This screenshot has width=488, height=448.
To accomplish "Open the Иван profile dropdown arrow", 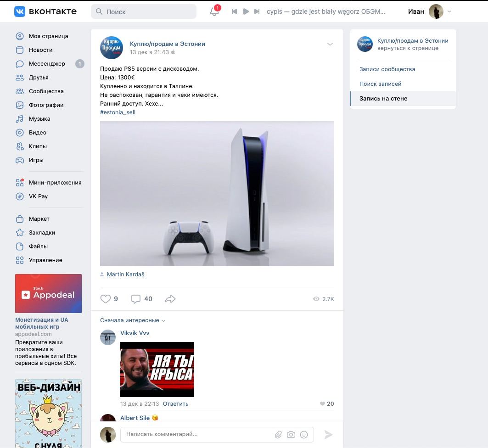I will (x=449, y=11).
